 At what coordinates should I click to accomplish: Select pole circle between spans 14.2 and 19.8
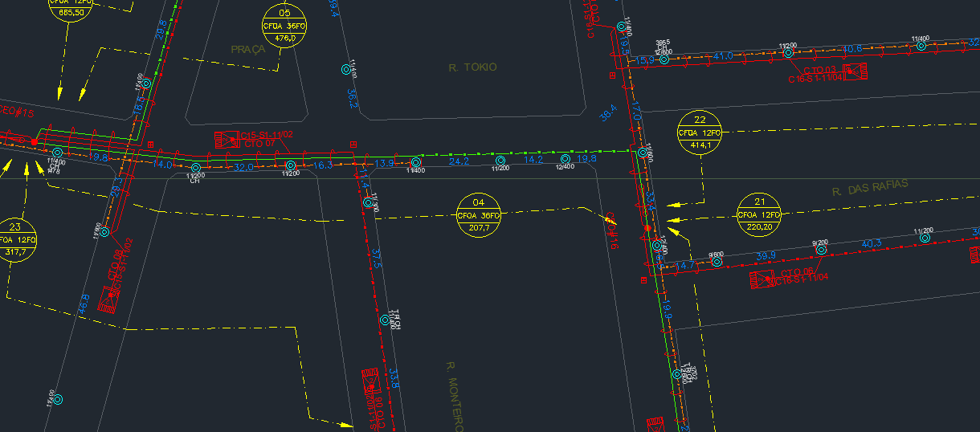tap(565, 158)
